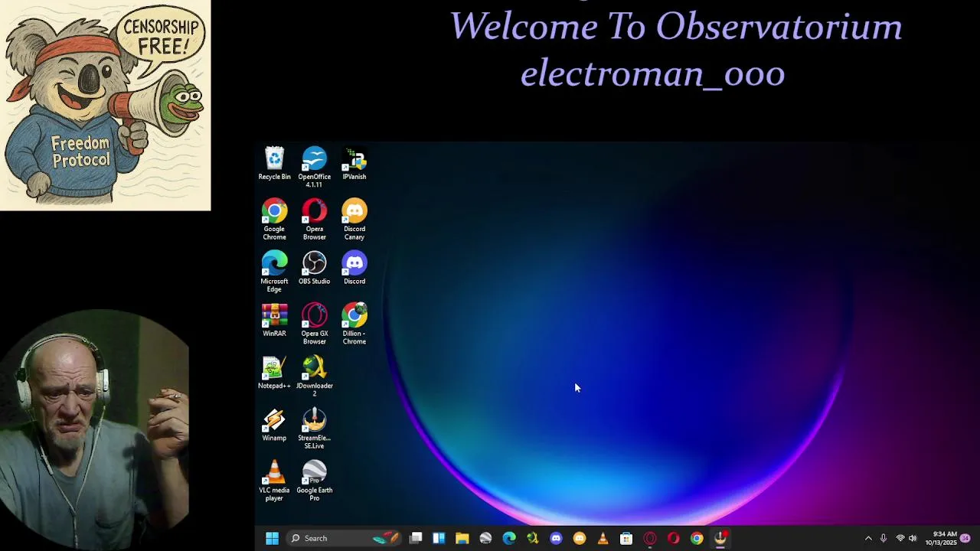Image resolution: width=980 pixels, height=551 pixels.
Task: Select the Dillion - Chrome desktop shortcut
Action: click(x=354, y=324)
